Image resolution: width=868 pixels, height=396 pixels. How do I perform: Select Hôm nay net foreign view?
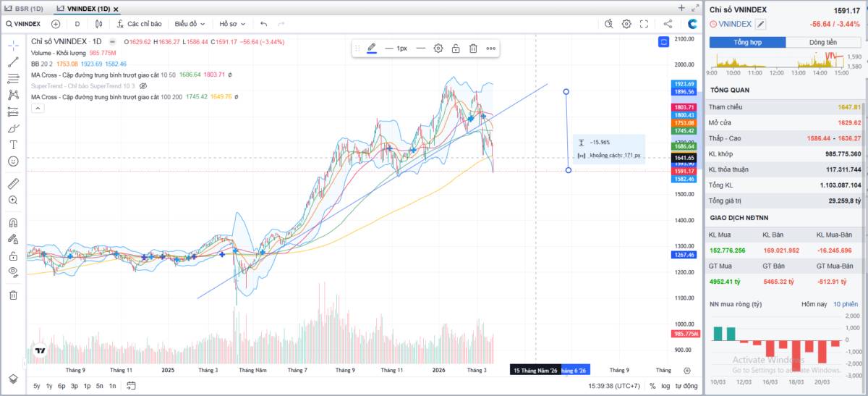(x=814, y=304)
